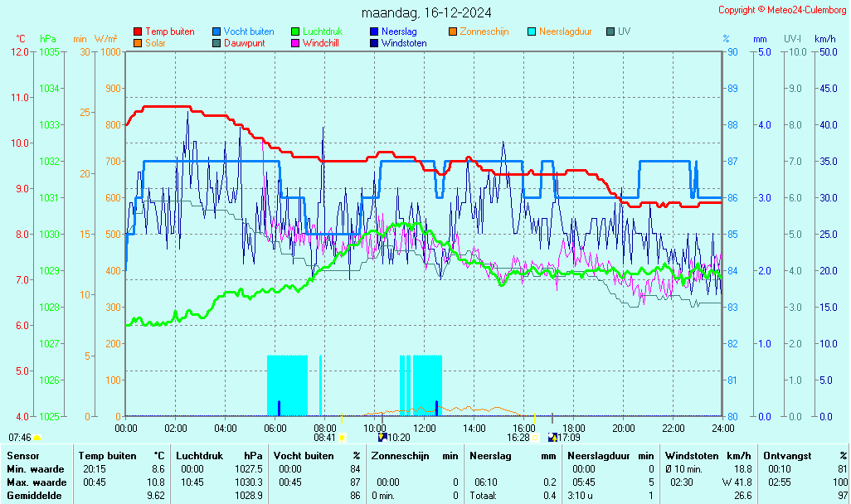Click the Windstoten legend label
The width and height of the screenshot is (851, 504).
pyautogui.click(x=404, y=43)
